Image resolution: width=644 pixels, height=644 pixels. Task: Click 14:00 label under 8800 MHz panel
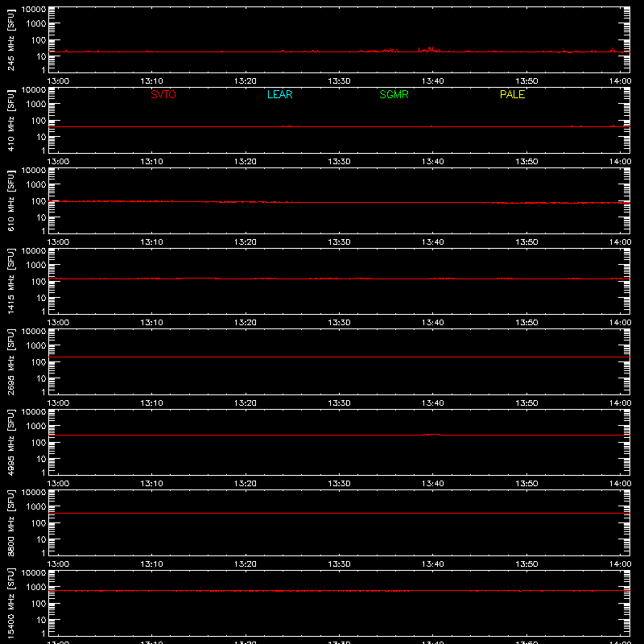pyautogui.click(x=620, y=564)
